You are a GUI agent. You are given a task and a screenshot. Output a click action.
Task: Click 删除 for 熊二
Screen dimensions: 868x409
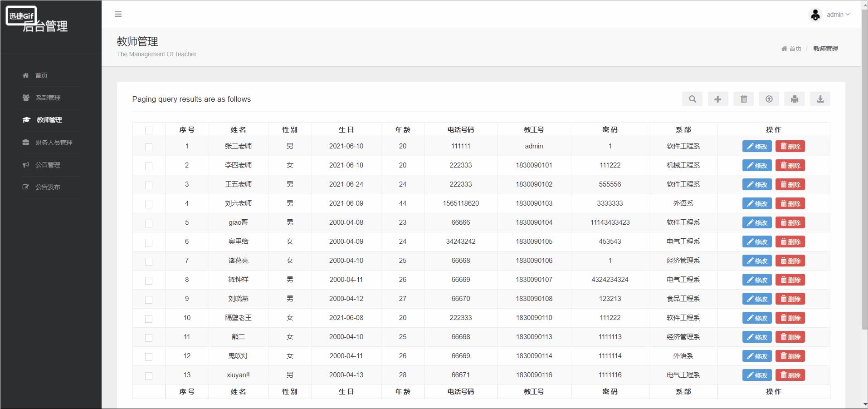(790, 337)
